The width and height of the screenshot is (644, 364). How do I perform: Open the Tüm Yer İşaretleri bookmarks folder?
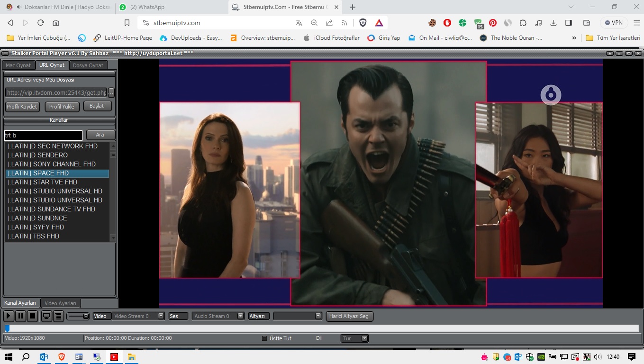[613, 38]
